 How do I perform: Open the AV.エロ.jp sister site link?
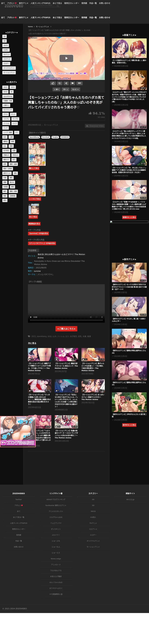click(x=130, y=499)
